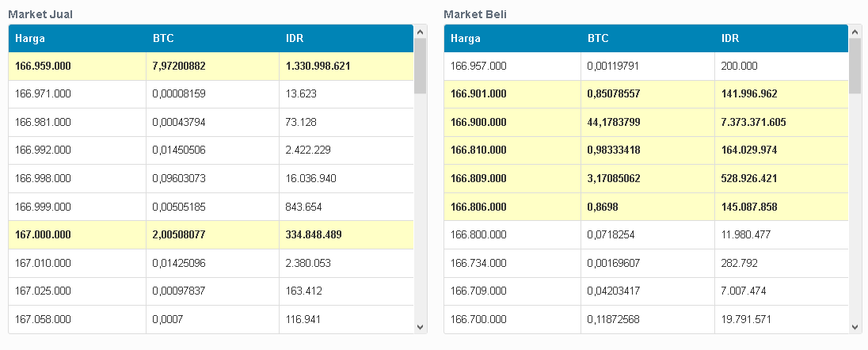Select sell order at 167.000.000
Image resolution: width=868 pixels, height=350 pixels.
[x=43, y=234]
